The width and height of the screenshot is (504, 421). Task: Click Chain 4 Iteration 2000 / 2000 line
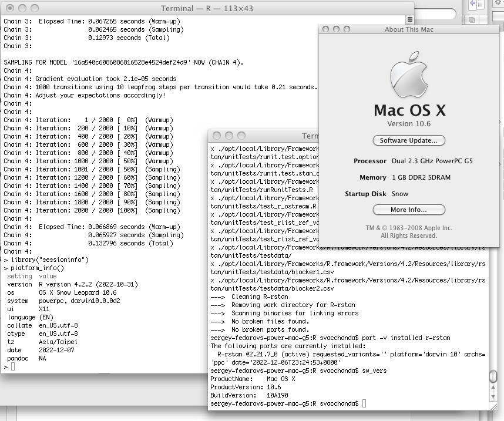pos(92,210)
